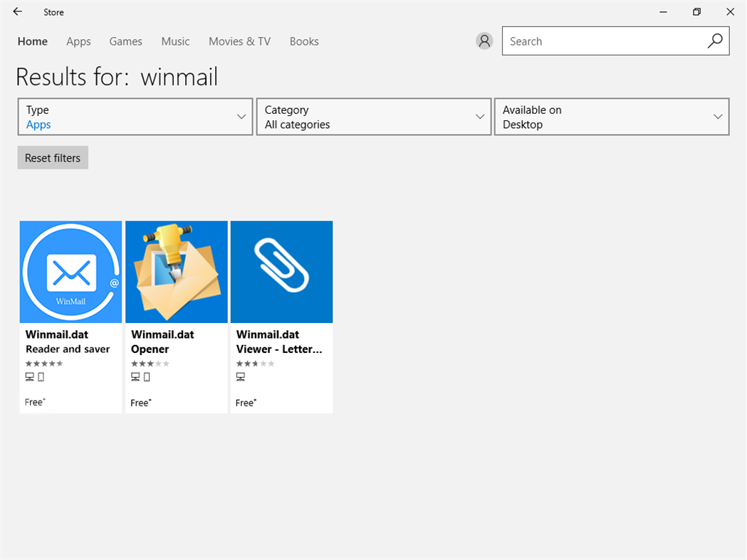Screen dimensions: 747x560
Task: Click the star rating of Winmail.dat Viewer
Action: pyautogui.click(x=255, y=363)
